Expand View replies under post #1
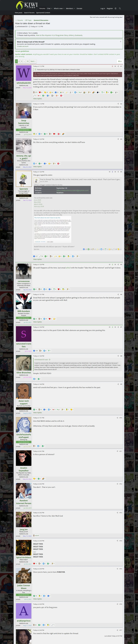Image resolution: width=138 pixels, height=644 pixels. coord(38,99)
